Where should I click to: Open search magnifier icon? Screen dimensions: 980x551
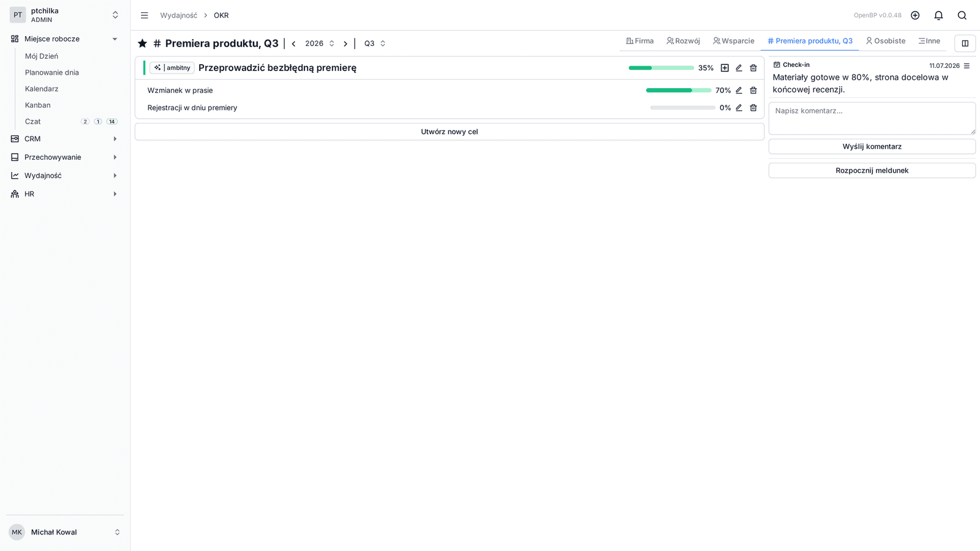962,15
